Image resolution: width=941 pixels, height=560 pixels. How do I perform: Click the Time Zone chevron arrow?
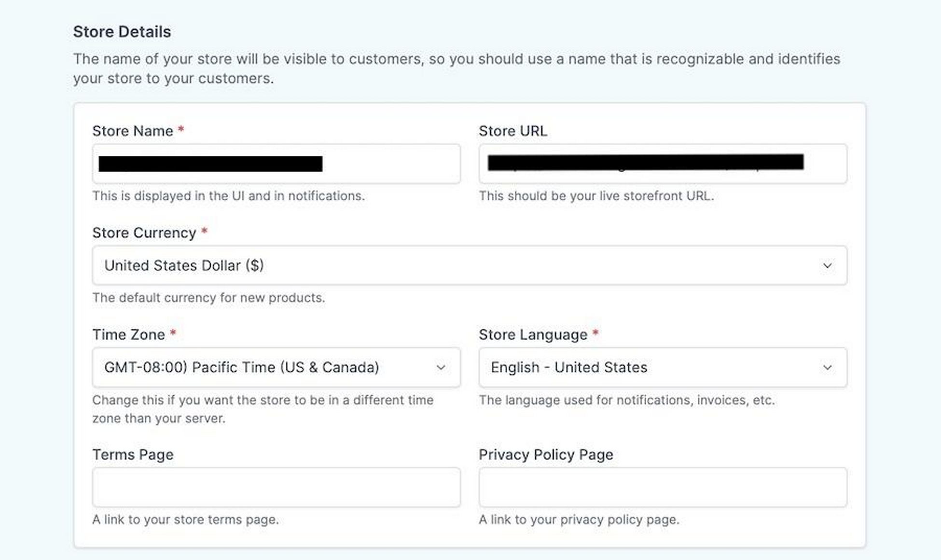pyautogui.click(x=441, y=368)
